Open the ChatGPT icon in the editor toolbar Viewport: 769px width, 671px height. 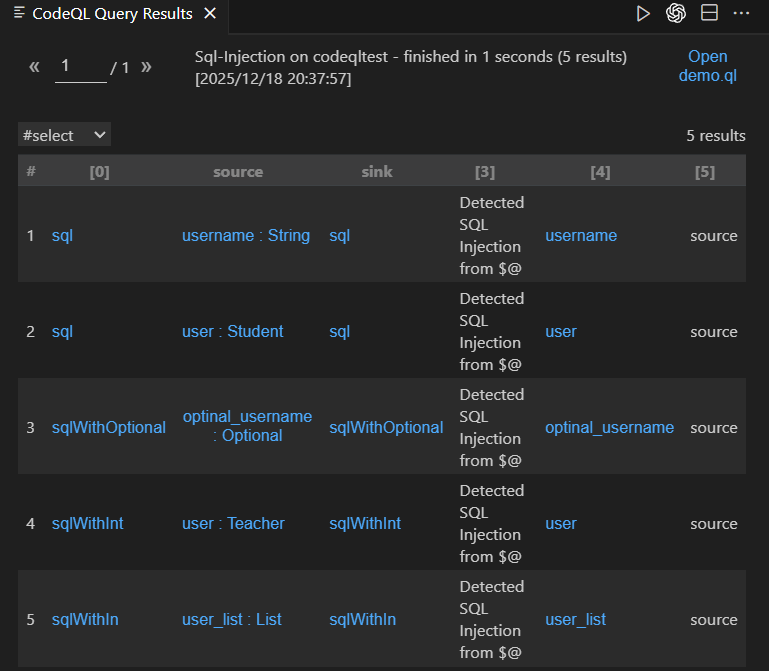pyautogui.click(x=676, y=13)
